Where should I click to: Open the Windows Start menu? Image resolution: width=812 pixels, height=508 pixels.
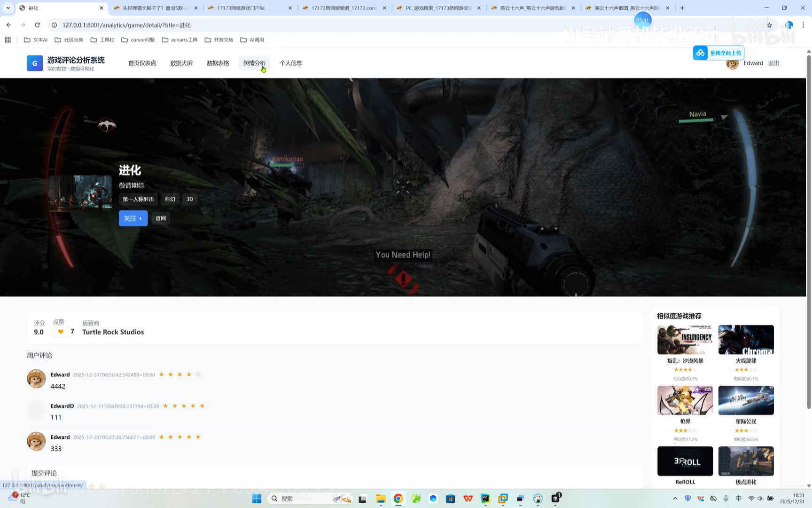257,499
